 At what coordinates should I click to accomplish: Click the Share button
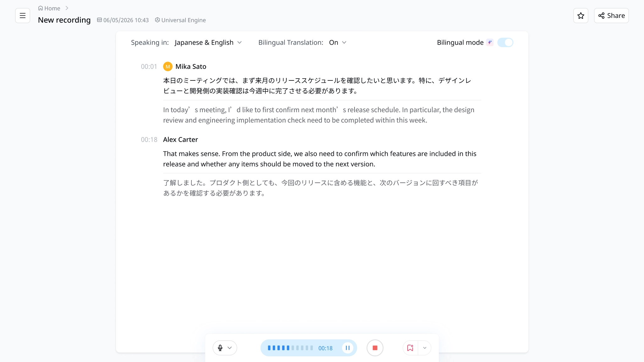[x=611, y=16]
